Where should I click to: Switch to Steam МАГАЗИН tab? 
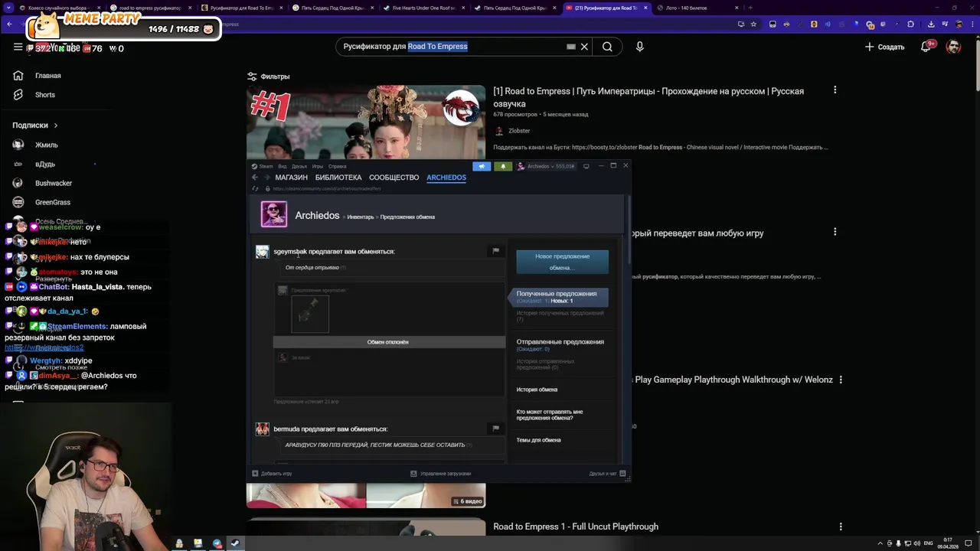pos(291,178)
